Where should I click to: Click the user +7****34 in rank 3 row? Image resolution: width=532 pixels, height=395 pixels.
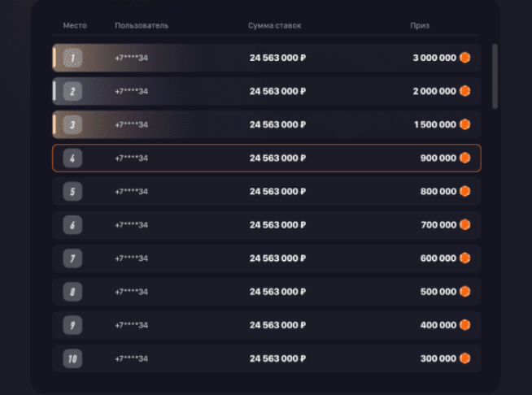pos(131,125)
